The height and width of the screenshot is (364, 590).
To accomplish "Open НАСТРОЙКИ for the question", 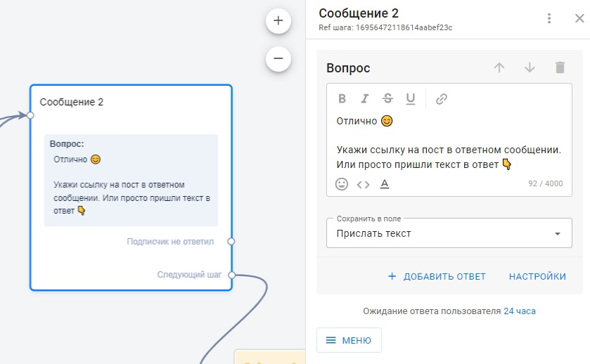I will 537,276.
